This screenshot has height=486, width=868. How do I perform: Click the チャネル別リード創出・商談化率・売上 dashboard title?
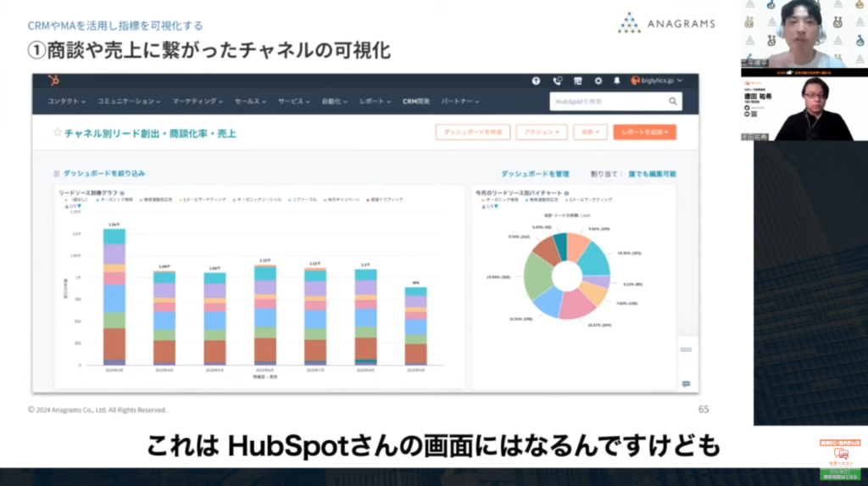[150, 133]
